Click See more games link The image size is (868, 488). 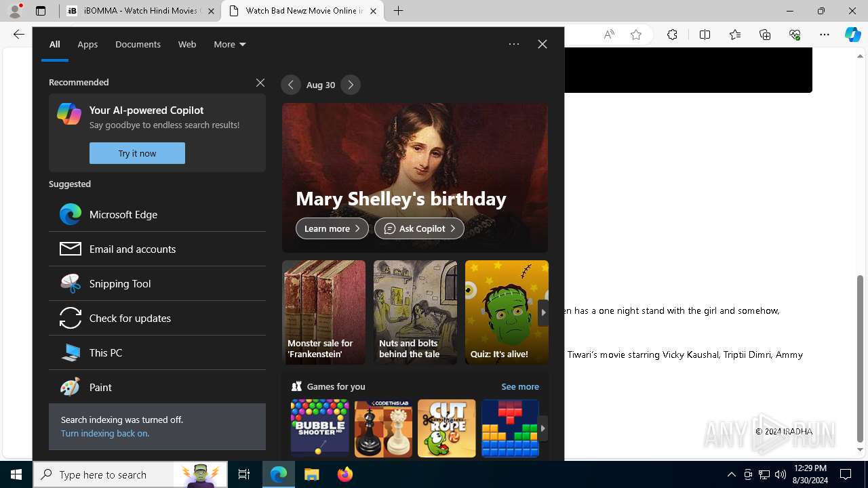tap(520, 386)
